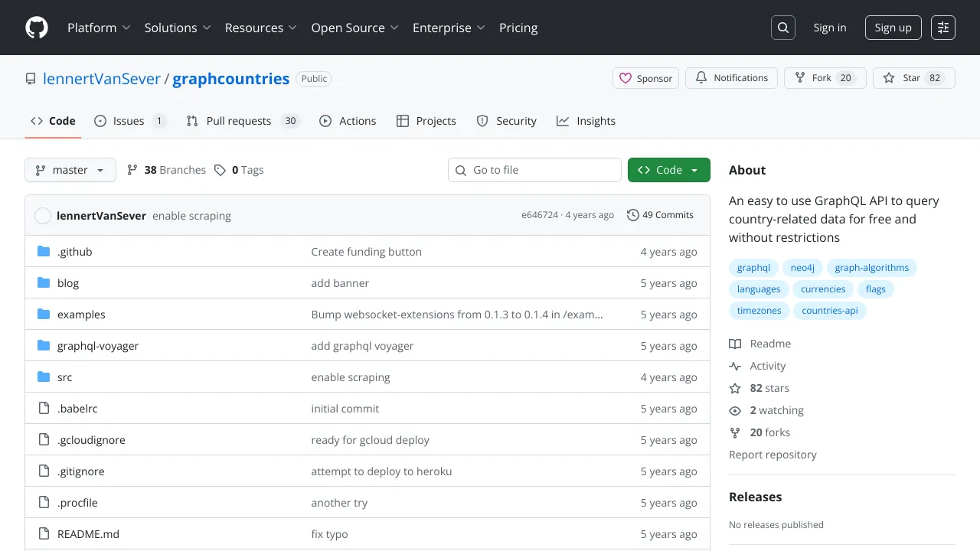Open the appearance settings icon button
The image size is (980, 551).
coord(943,28)
